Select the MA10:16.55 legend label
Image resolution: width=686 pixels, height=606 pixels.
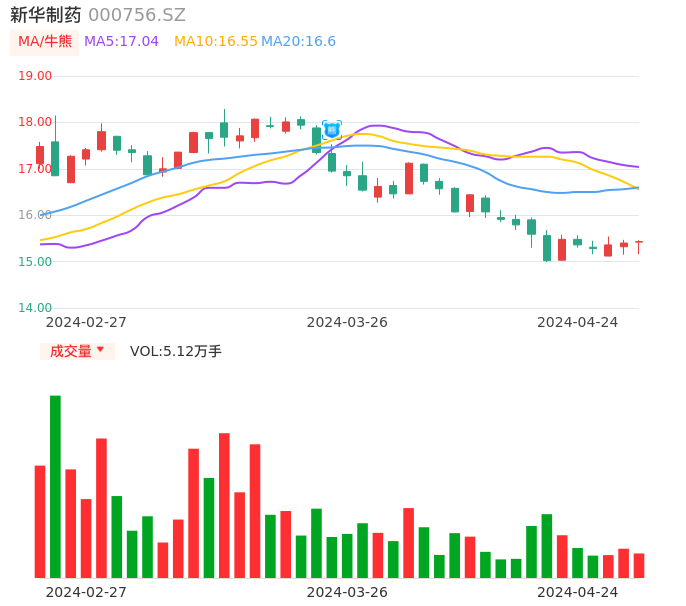pyautogui.click(x=216, y=42)
